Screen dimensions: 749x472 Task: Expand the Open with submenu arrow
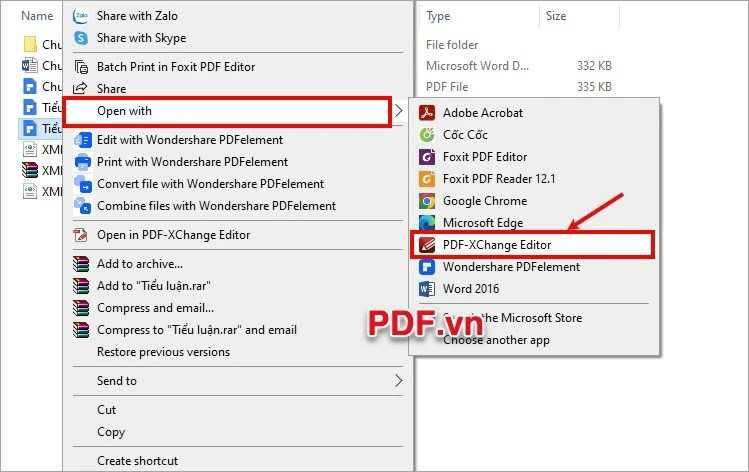398,111
